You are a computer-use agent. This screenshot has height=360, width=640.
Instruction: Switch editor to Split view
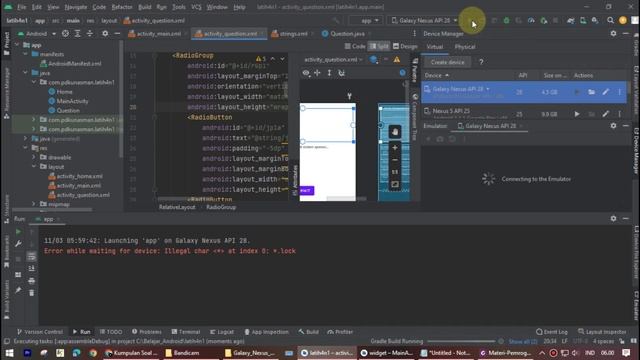[x=379, y=47]
